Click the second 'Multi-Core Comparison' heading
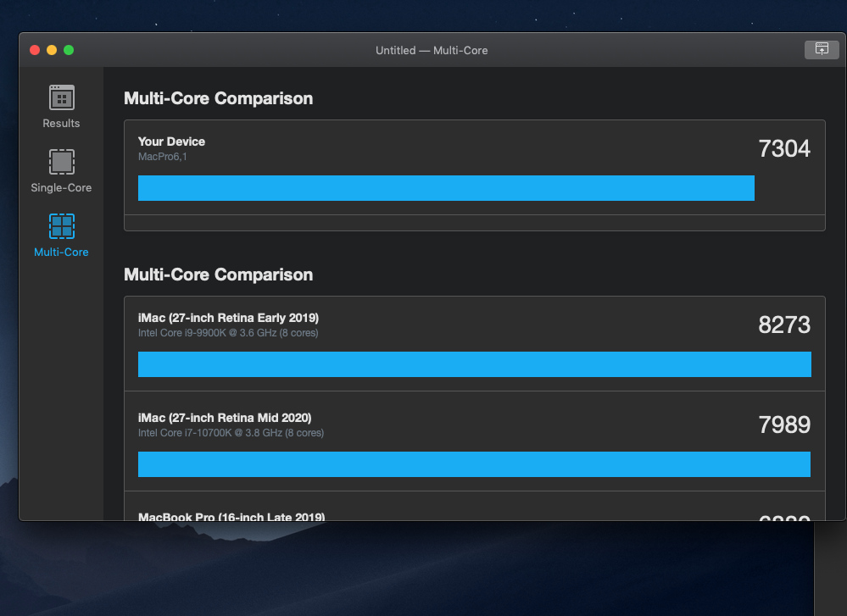847x616 pixels. 218,275
